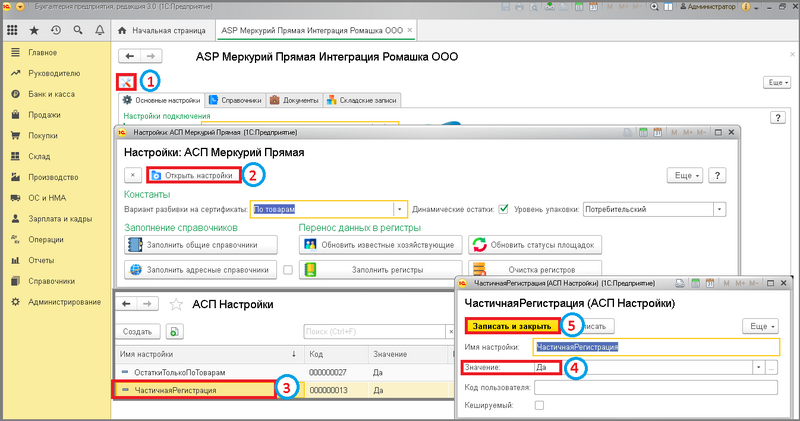Toggle checkbox beside Заполнить регистры
800x421 pixels.
coord(288,270)
